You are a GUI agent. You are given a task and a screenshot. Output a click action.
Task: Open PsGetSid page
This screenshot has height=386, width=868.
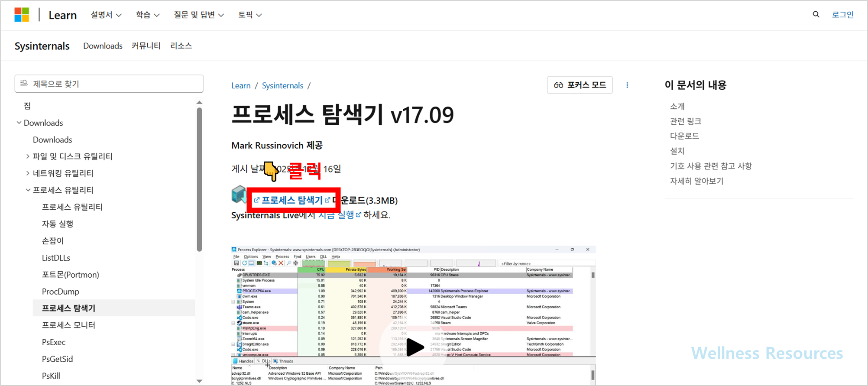click(x=57, y=359)
